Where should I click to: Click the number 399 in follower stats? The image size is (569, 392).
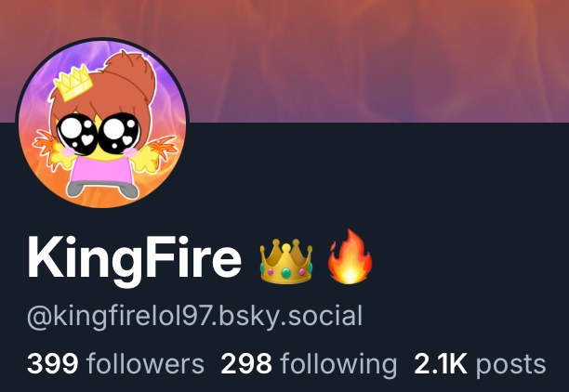pyautogui.click(x=53, y=364)
